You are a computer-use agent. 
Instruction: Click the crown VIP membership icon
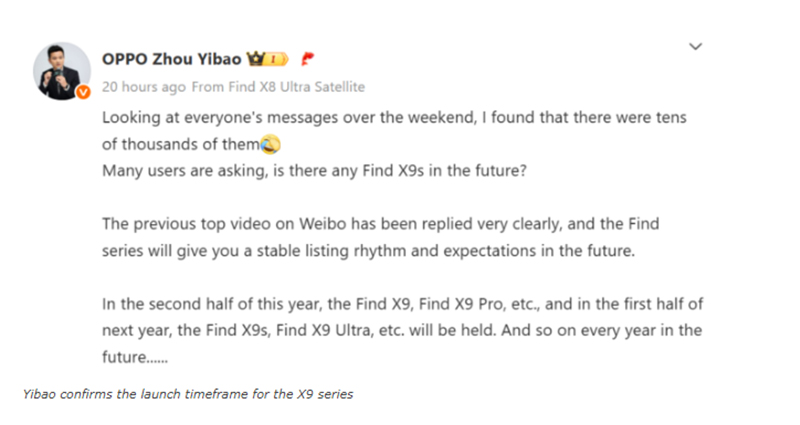pos(256,59)
